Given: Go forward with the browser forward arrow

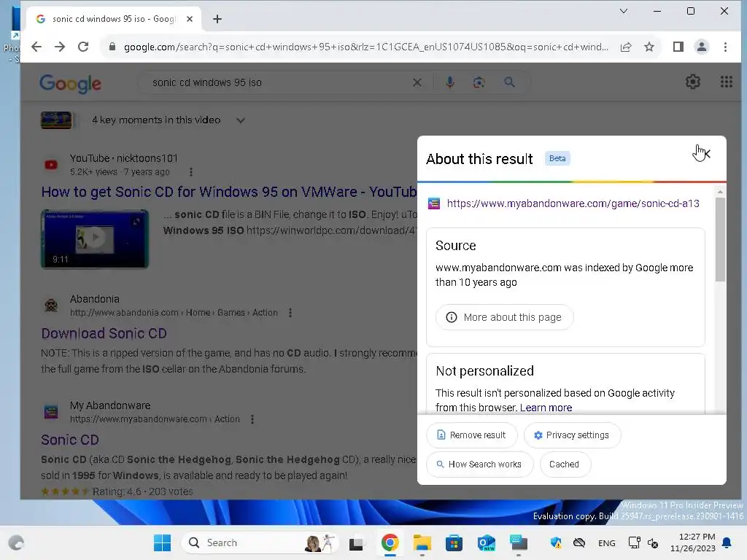Looking at the screenshot, I should [60, 47].
